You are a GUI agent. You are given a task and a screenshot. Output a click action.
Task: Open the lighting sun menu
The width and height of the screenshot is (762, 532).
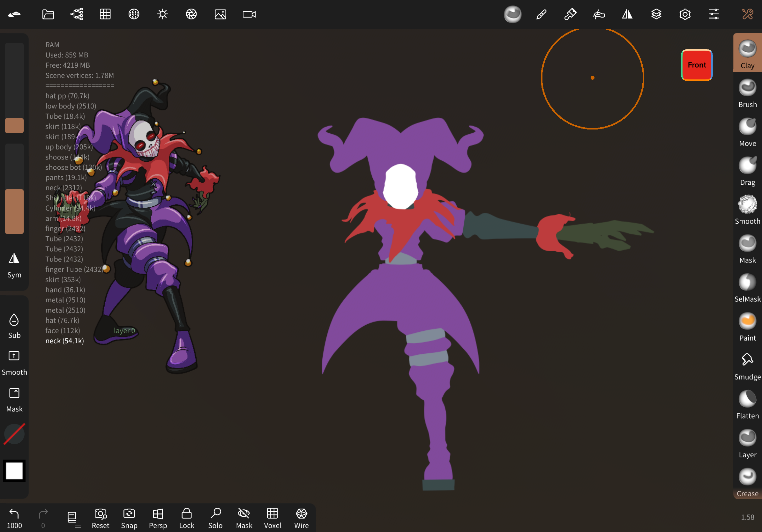coord(163,14)
